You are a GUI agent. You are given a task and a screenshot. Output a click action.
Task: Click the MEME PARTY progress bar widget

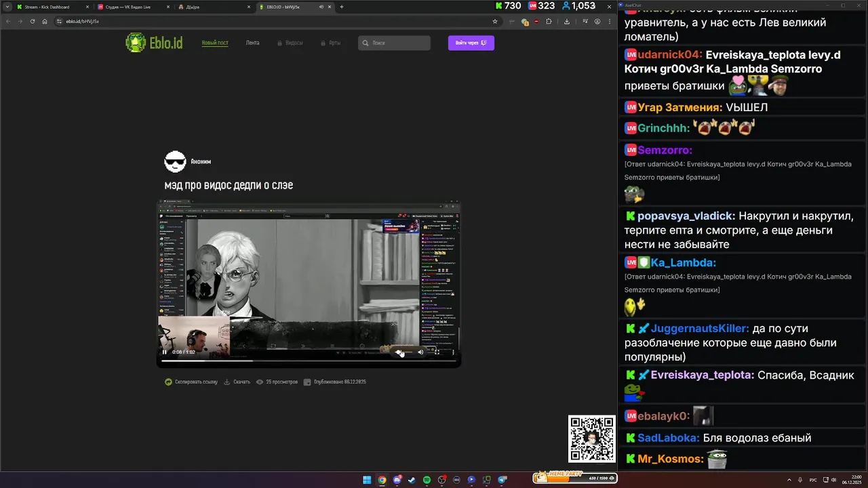pyautogui.click(x=575, y=477)
